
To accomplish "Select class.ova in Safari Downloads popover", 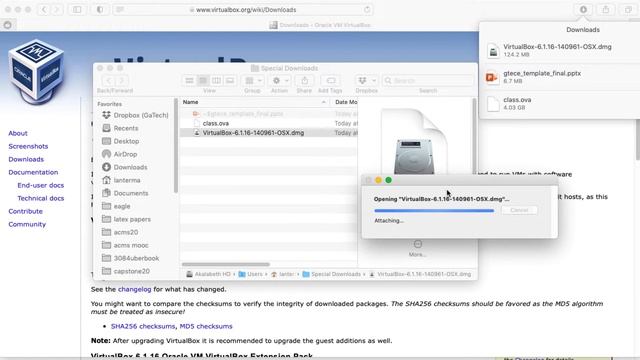I will pyautogui.click(x=559, y=103).
